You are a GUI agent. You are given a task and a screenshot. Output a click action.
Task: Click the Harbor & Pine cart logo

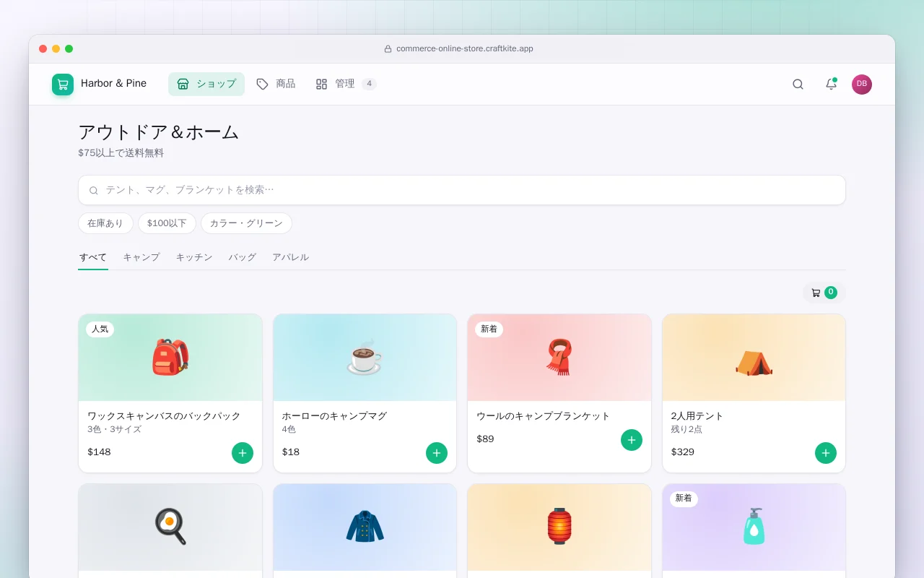coord(63,84)
